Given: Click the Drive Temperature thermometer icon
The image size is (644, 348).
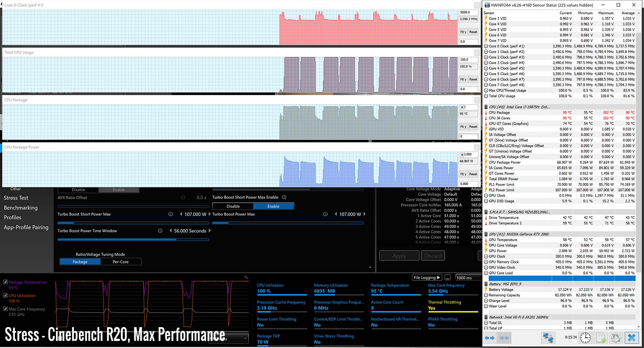Looking at the screenshot, I should click(x=486, y=218).
